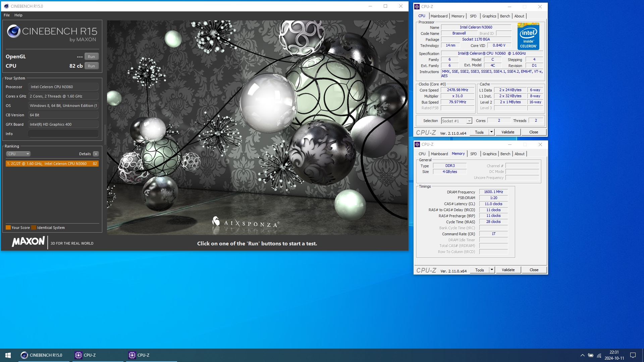Click Validate in top CPU-Z
Screen dimensions: 644x362
click(x=508, y=132)
